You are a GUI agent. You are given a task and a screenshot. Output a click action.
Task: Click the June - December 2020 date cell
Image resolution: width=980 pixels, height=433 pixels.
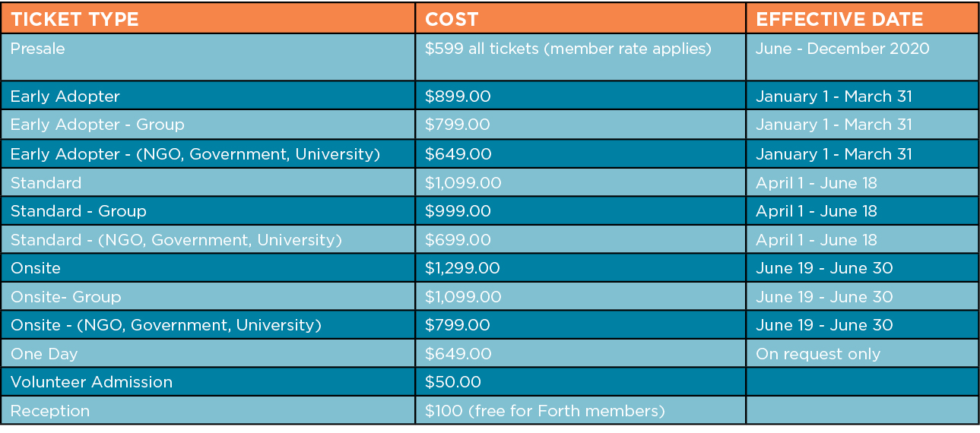842,49
